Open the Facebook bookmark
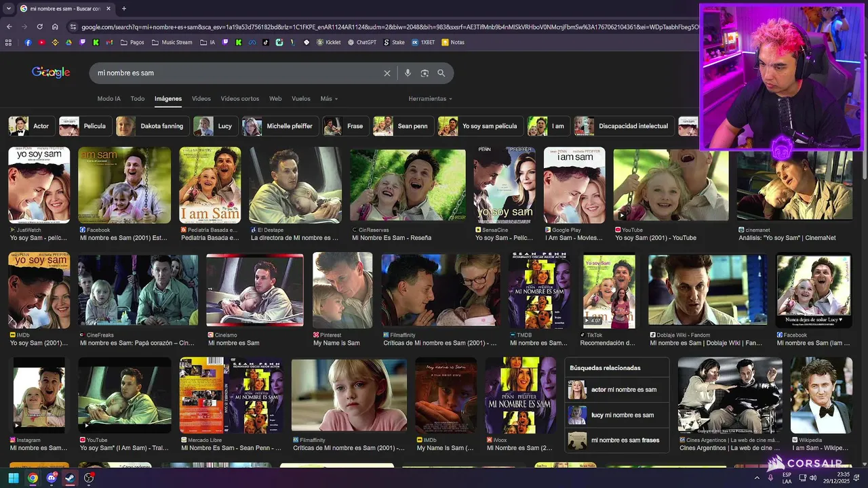The image size is (868, 488). pos(28,42)
